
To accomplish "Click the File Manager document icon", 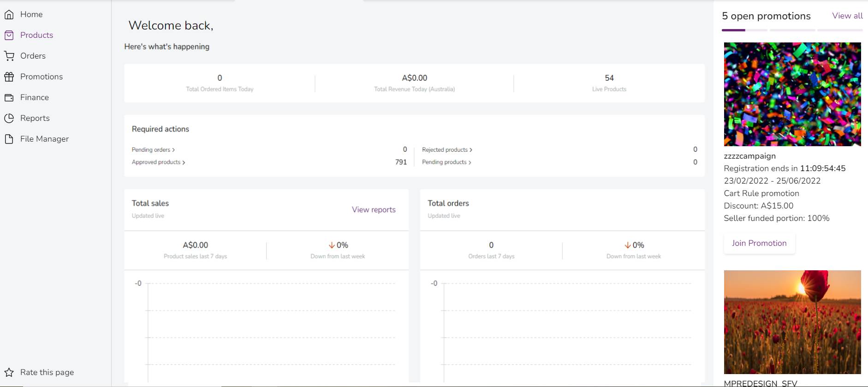I will tap(9, 139).
